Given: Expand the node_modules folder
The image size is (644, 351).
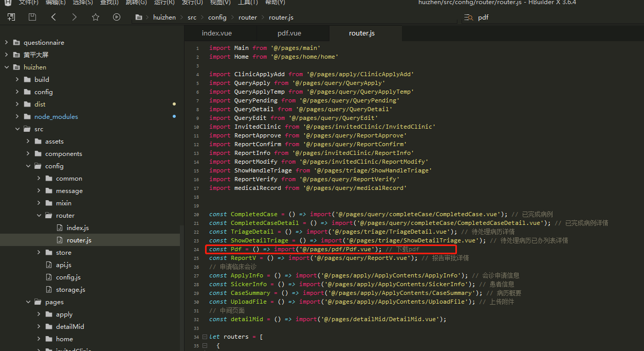Looking at the screenshot, I should point(17,117).
